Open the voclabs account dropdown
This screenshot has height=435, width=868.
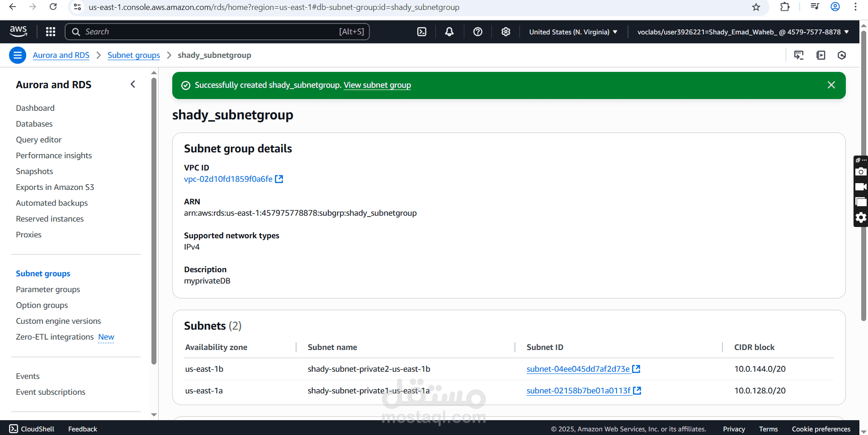(x=743, y=32)
